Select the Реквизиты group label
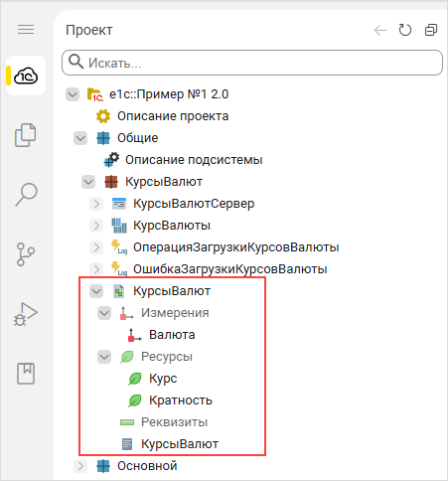Viewport: 448px width, 481px height. tap(175, 422)
